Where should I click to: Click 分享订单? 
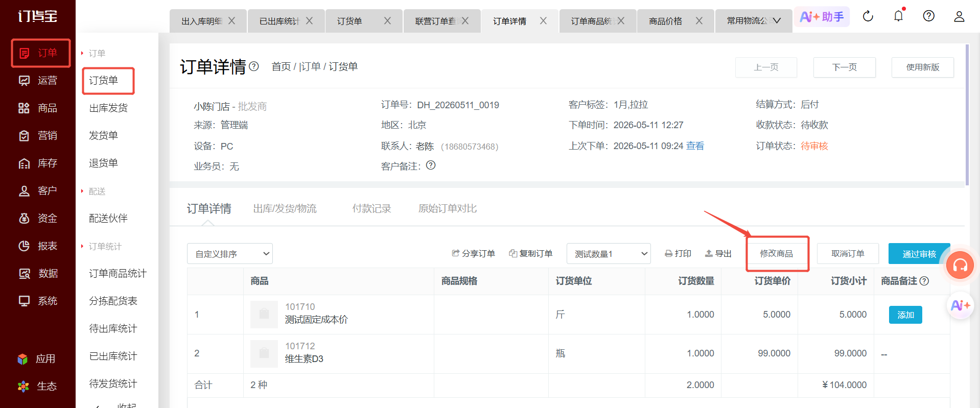pos(473,254)
